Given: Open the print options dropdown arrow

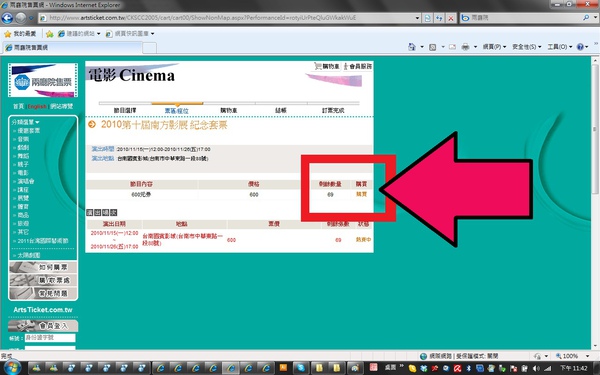Looking at the screenshot, I should pyautogui.click(x=475, y=47).
